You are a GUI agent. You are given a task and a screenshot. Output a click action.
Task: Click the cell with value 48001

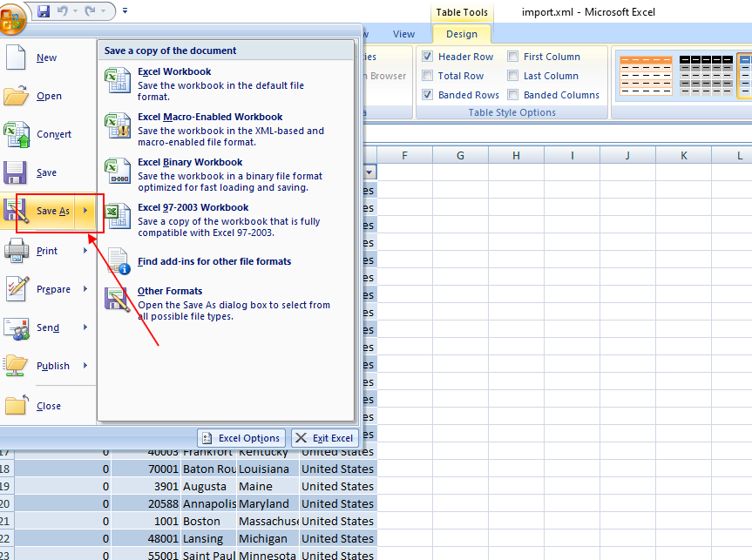pyautogui.click(x=146, y=539)
